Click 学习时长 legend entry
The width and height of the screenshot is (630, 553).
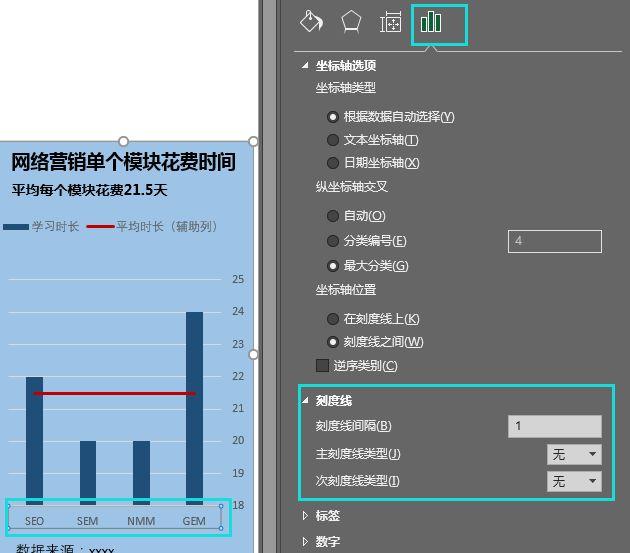(x=41, y=226)
